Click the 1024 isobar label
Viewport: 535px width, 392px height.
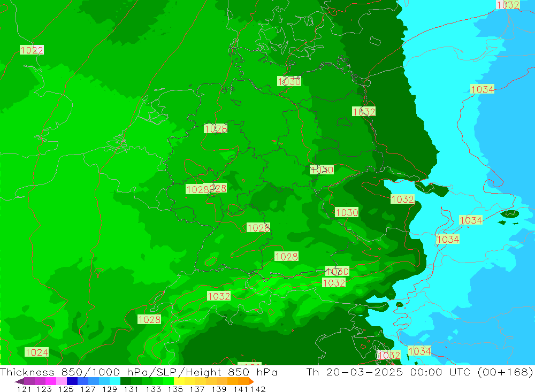[x=37, y=352]
